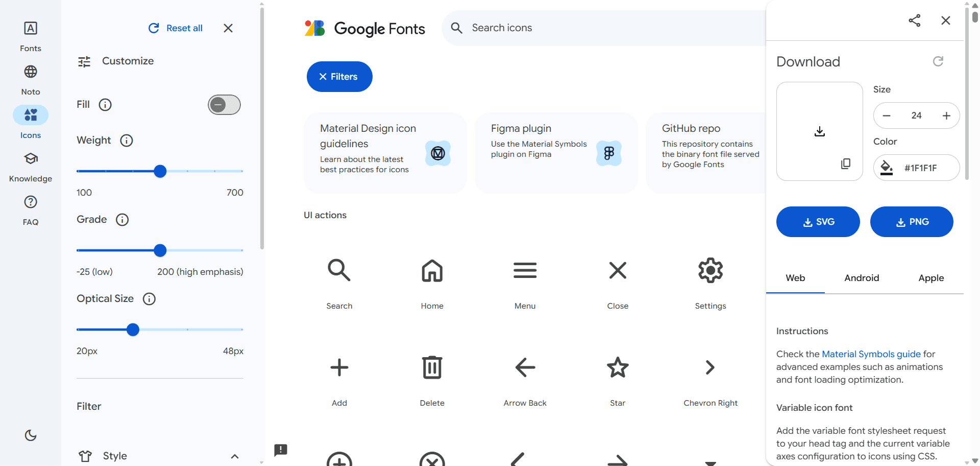
Task: Download the icon as SVG
Action: coord(818,222)
